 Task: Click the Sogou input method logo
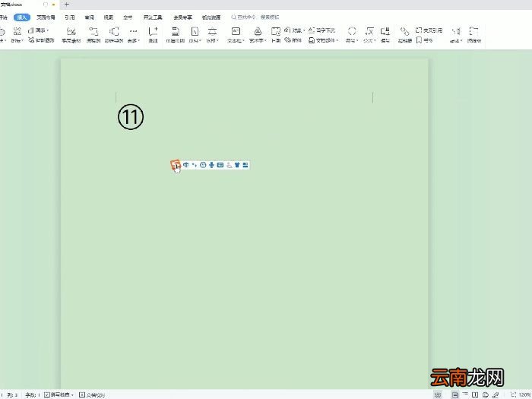pyautogui.click(x=175, y=165)
